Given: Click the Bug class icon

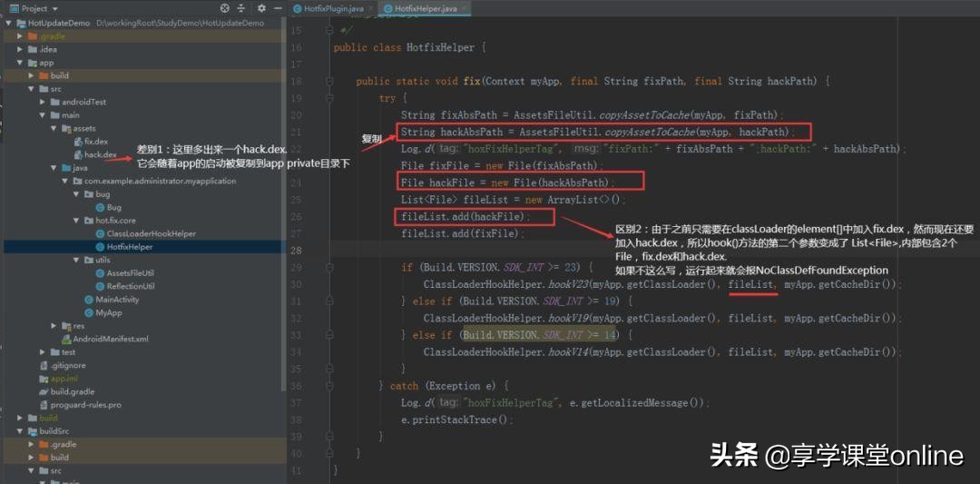Looking at the screenshot, I should [x=100, y=207].
